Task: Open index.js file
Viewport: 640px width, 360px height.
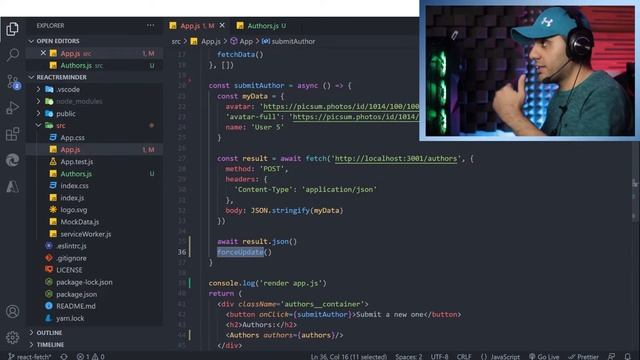Action: tap(72, 198)
